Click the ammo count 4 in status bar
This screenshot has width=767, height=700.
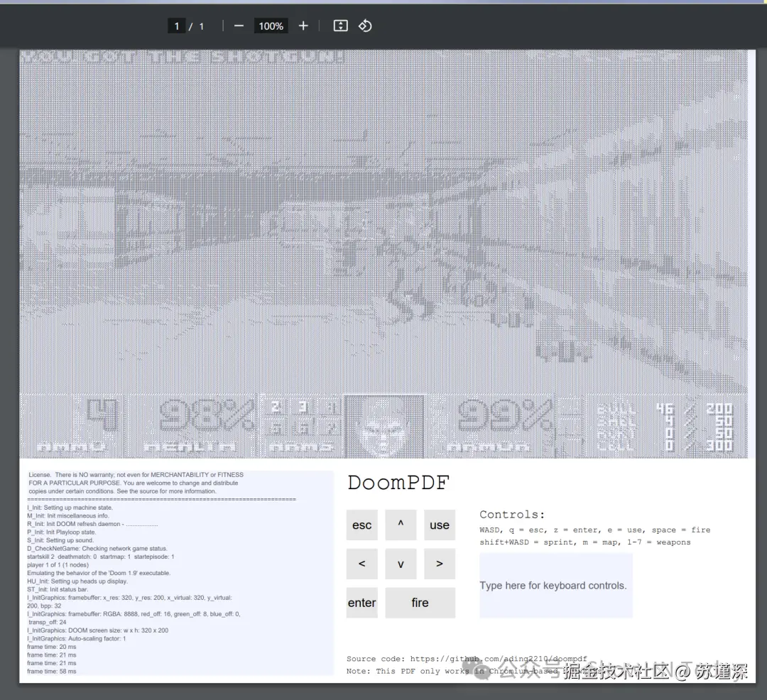pyautogui.click(x=102, y=415)
